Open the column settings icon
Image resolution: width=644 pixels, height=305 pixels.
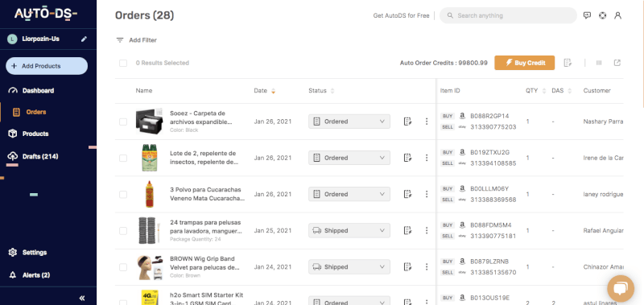(599, 63)
